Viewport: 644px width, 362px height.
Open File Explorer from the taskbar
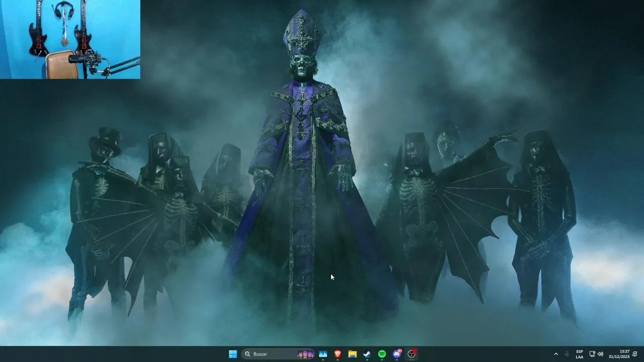[x=352, y=354]
